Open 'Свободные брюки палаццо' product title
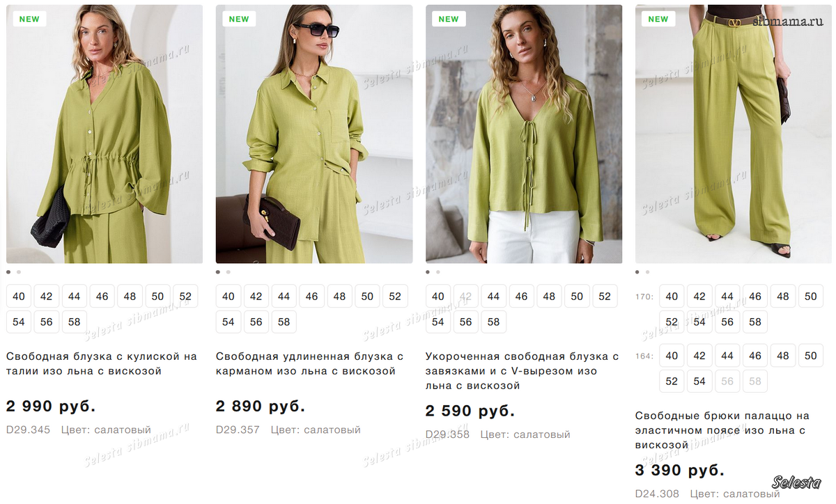The width and height of the screenshot is (836, 504). click(722, 430)
